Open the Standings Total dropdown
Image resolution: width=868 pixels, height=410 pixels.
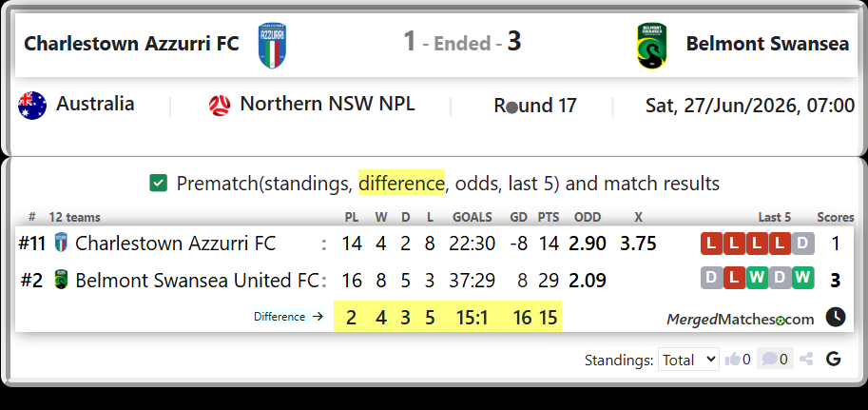click(x=688, y=360)
